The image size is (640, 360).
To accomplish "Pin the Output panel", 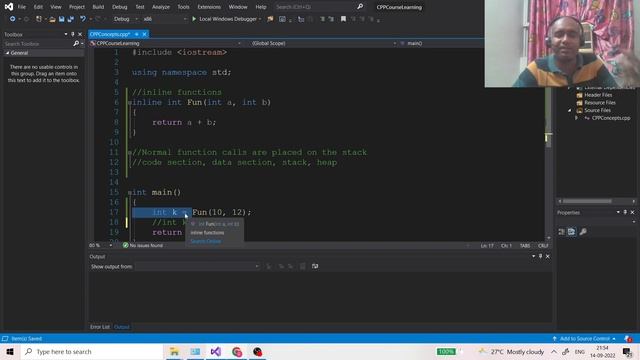I will click(540, 256).
